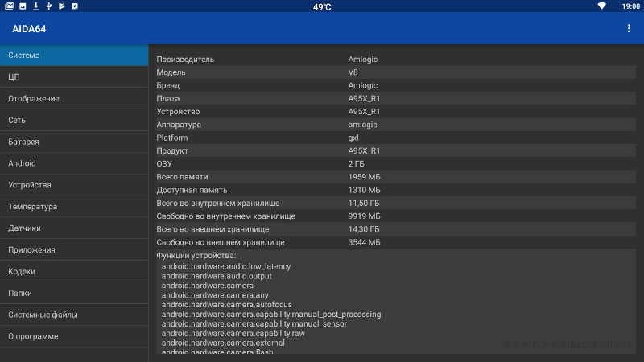Screen dimensions: 644x362
Task: Open the ЦП section
Action: click(74, 76)
